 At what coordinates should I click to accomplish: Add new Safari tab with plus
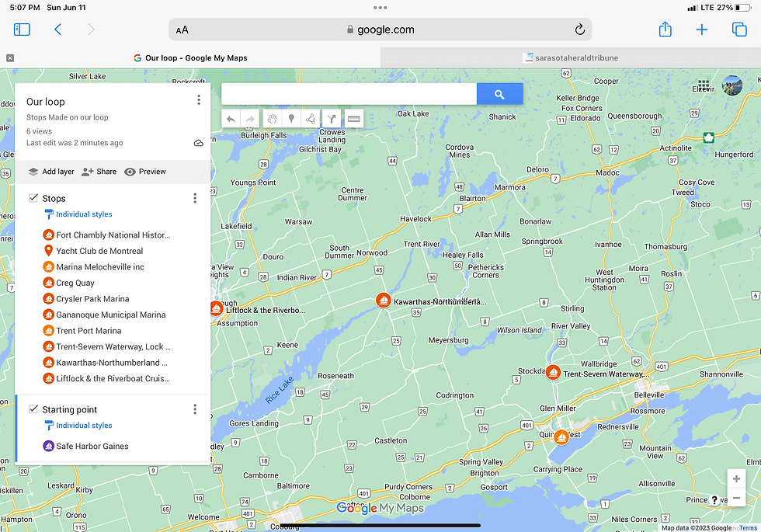pos(702,30)
